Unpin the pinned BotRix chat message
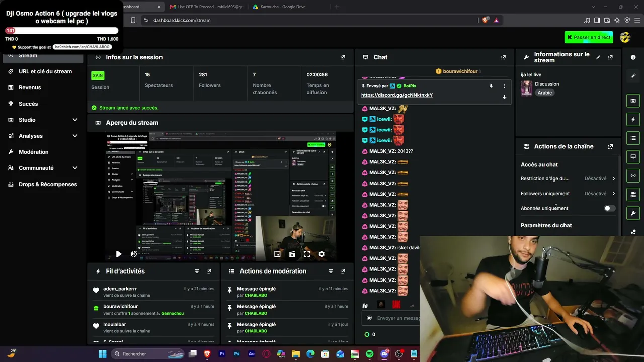The width and height of the screenshot is (644, 362). click(491, 86)
